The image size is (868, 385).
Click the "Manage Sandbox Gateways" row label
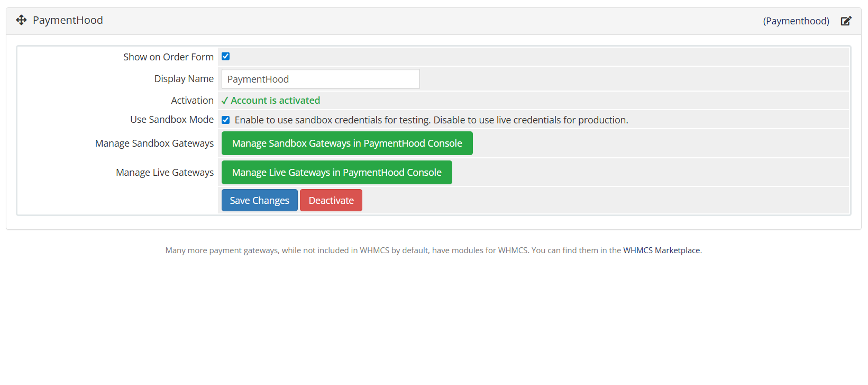tap(154, 144)
